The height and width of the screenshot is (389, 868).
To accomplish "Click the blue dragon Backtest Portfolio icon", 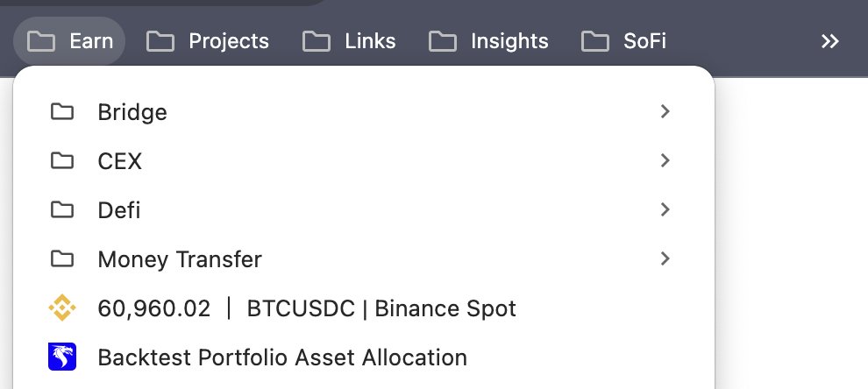I will click(62, 357).
